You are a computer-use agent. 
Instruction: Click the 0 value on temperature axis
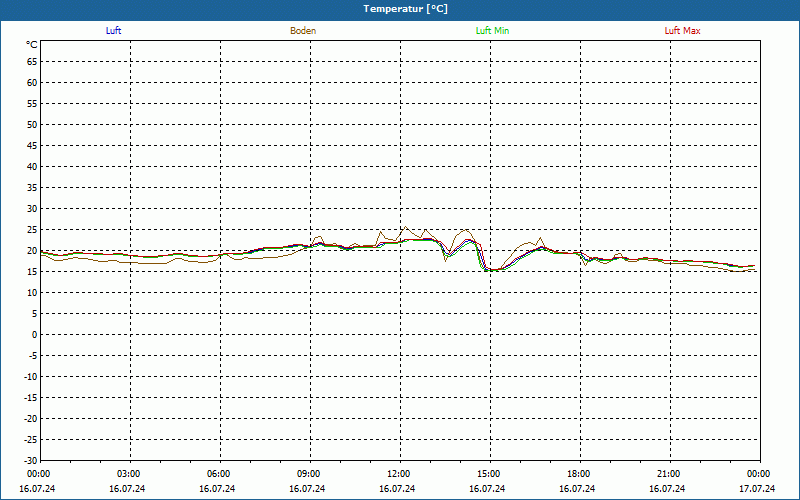click(35, 335)
